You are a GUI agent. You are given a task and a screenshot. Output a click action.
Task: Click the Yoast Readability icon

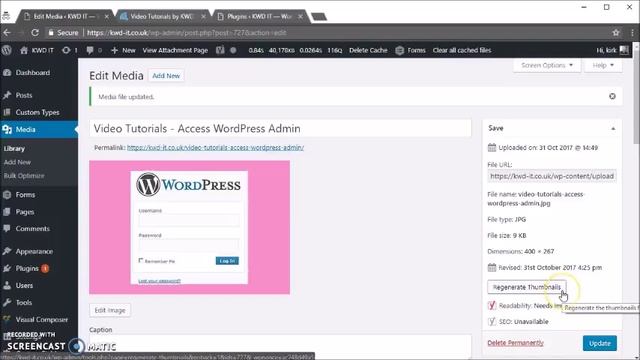click(x=492, y=305)
